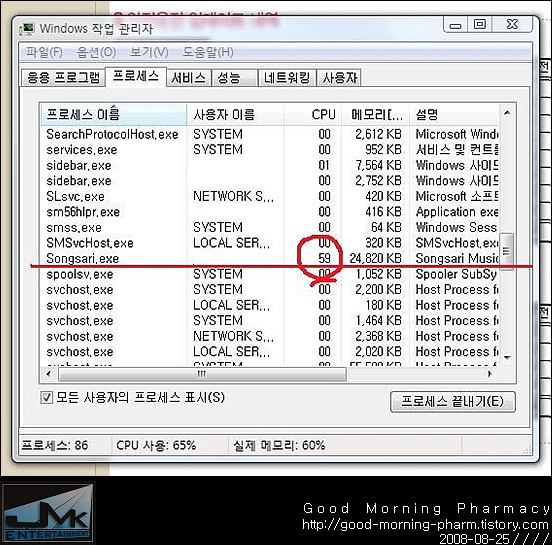Viewport: 552px width, 545px height.
Task: Select sidebar.exe using 7,564 KB
Action: pyautogui.click(x=270, y=165)
